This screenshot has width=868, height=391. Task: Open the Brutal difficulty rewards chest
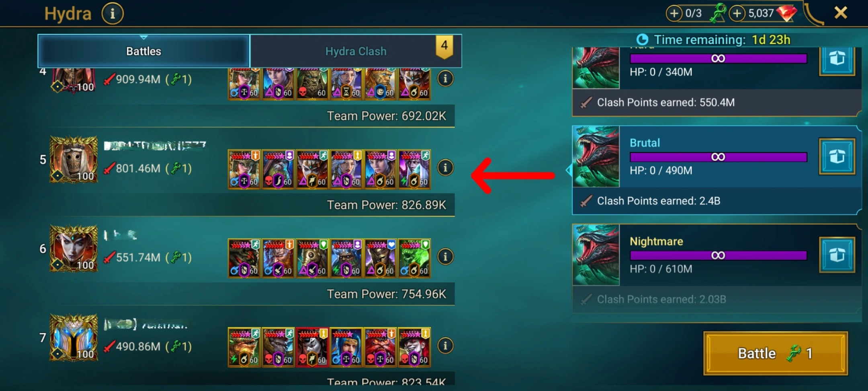pos(837,156)
